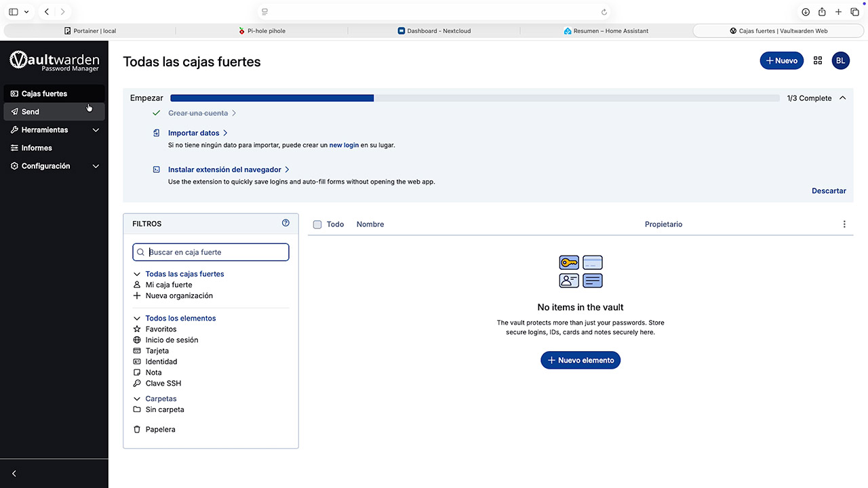Dismiss onboarding with the Descartar link
This screenshot has height=488, width=868.
tap(829, 190)
